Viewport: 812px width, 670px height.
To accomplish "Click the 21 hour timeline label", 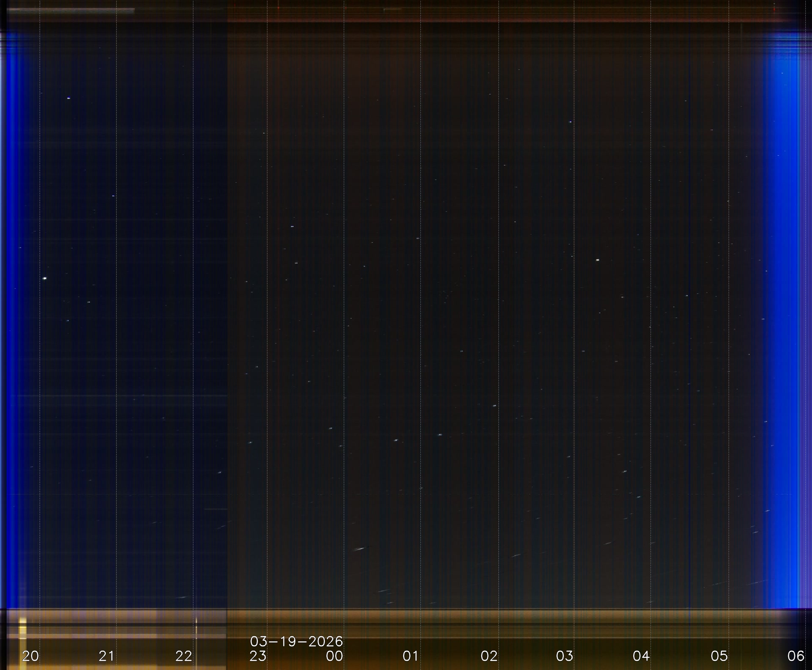I will pos(107,656).
